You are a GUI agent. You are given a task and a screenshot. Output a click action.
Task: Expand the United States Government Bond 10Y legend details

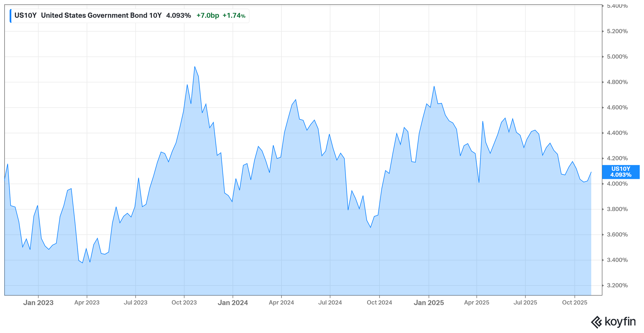point(102,15)
